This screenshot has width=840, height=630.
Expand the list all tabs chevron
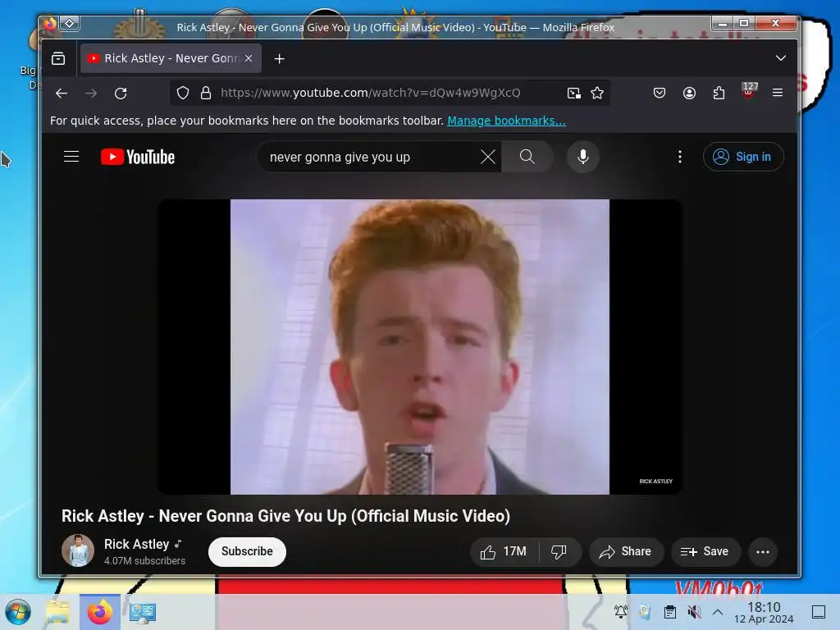[781, 58]
